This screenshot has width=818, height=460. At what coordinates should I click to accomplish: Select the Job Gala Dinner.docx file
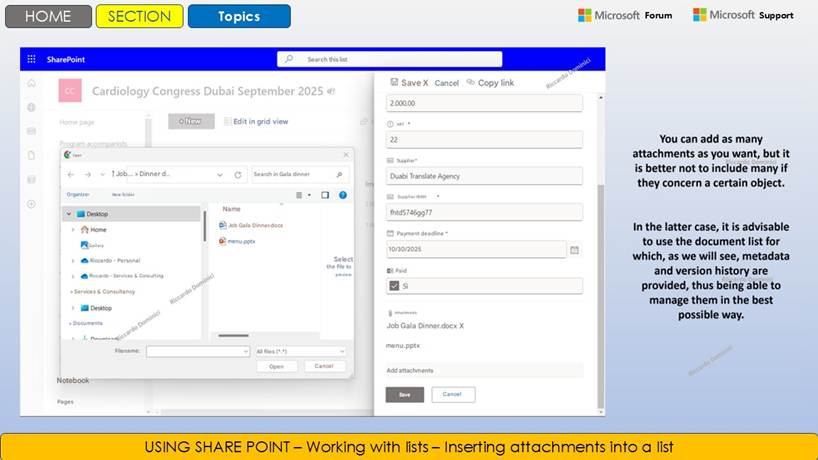click(250, 225)
